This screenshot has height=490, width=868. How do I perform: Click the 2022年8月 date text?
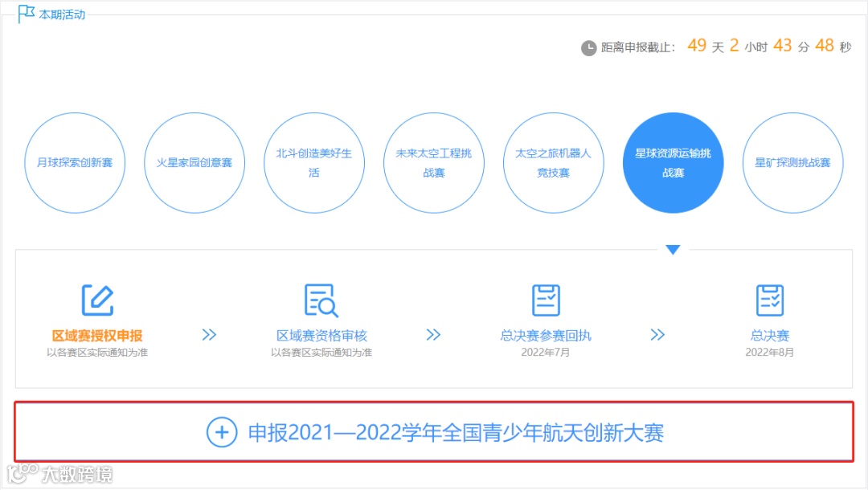click(769, 353)
